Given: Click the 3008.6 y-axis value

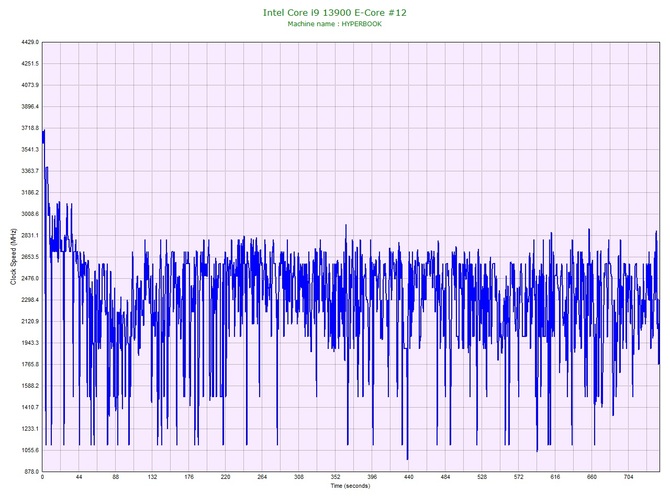Looking at the screenshot, I should pyautogui.click(x=30, y=214).
